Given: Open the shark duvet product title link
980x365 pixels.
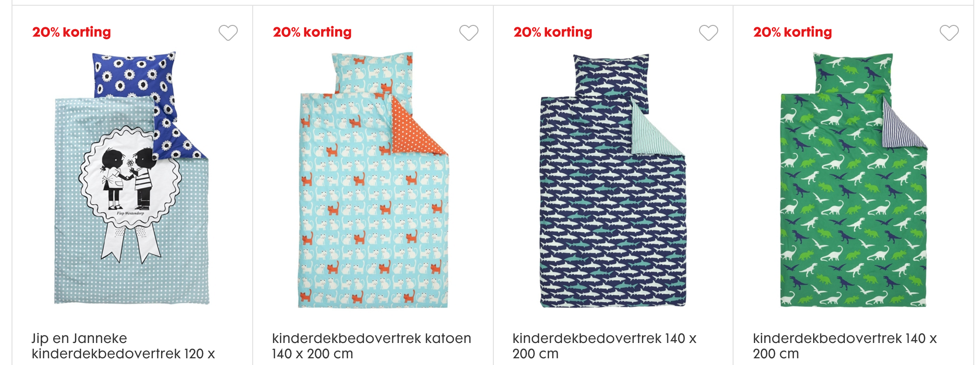Looking at the screenshot, I should [x=604, y=346].
